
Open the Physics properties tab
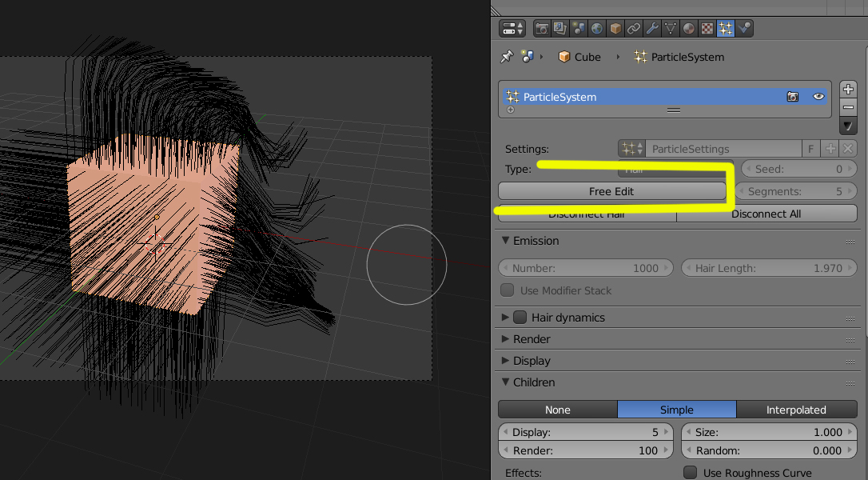point(744,29)
